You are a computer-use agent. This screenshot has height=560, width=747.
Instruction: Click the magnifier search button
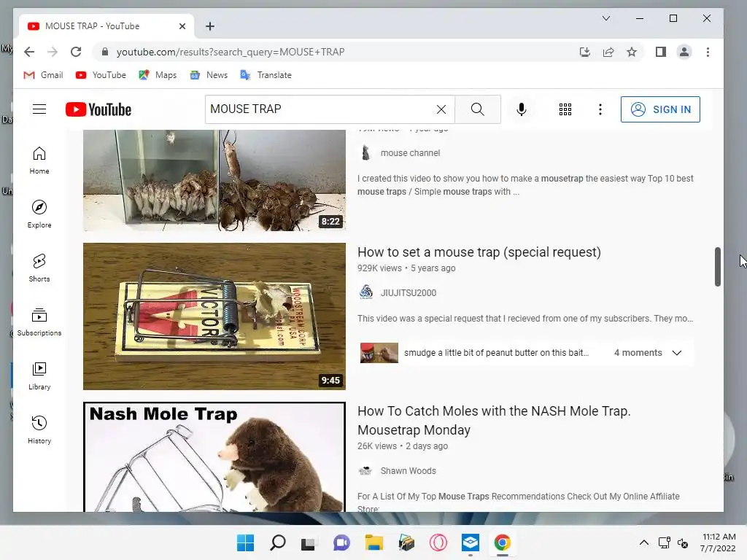click(477, 109)
